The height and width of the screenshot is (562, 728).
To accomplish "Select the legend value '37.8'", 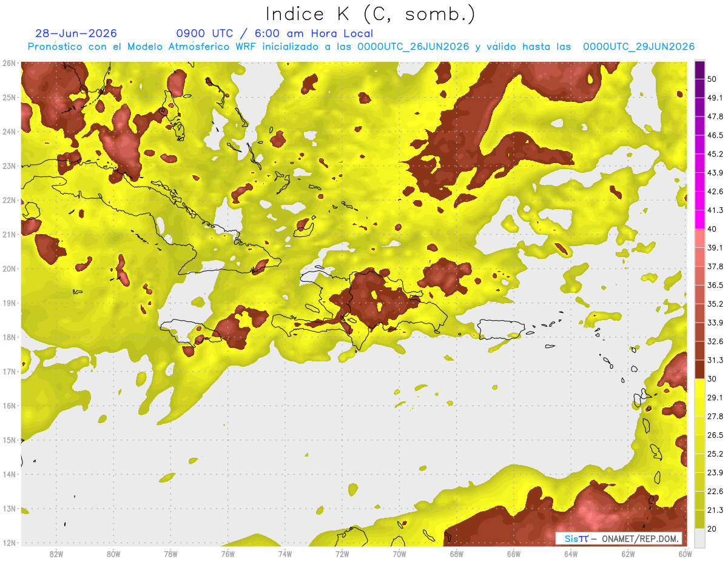I will (x=715, y=266).
